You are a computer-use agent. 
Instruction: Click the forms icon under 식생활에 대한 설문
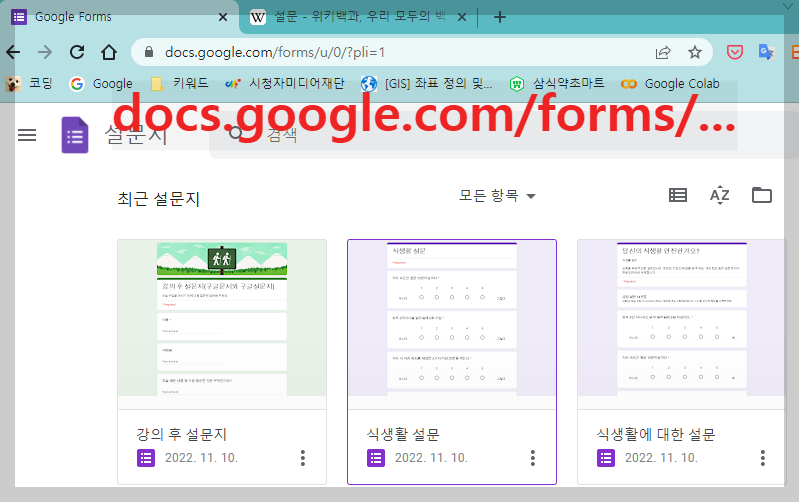(605, 458)
